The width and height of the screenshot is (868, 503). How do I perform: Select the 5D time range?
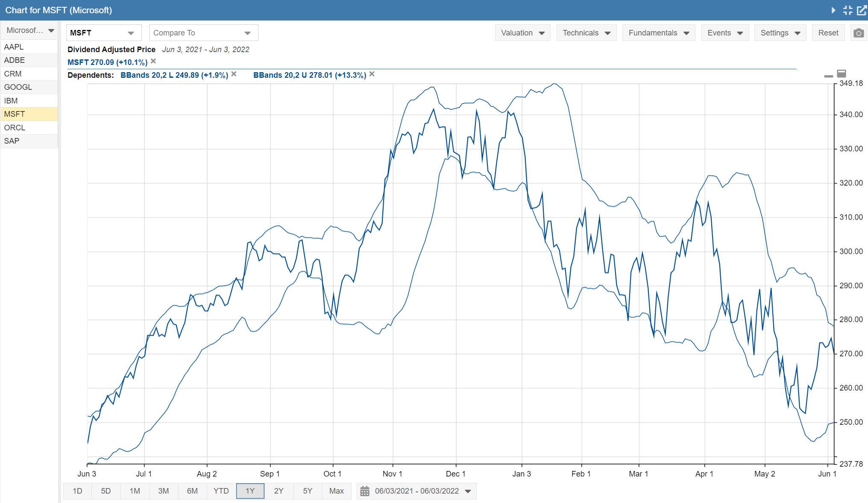[106, 491]
